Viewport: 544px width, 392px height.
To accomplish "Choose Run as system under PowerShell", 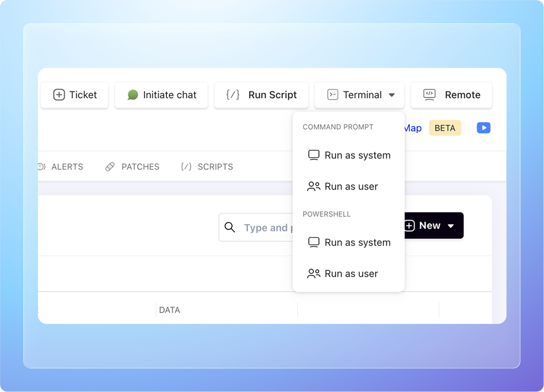I will tap(357, 243).
